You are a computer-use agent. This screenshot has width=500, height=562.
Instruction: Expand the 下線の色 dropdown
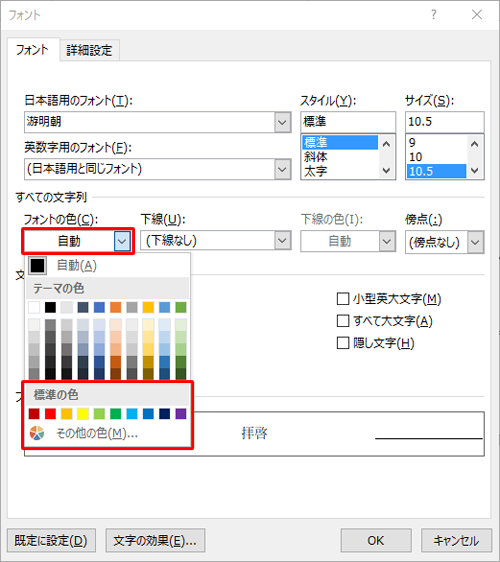coord(387,241)
